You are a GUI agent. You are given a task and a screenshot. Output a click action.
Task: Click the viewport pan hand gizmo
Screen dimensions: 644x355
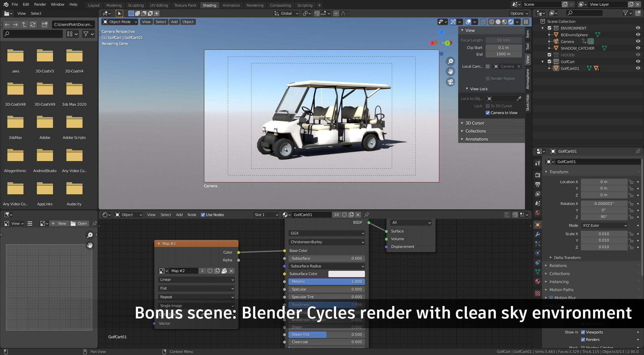point(450,71)
